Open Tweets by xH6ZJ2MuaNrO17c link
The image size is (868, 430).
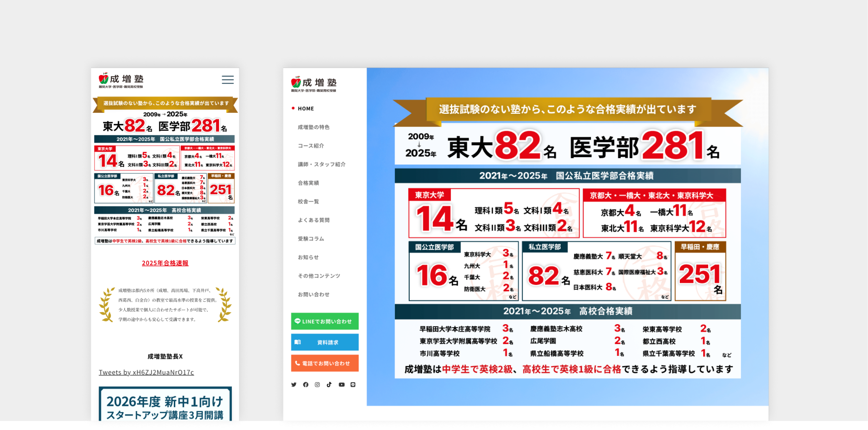coord(146,372)
